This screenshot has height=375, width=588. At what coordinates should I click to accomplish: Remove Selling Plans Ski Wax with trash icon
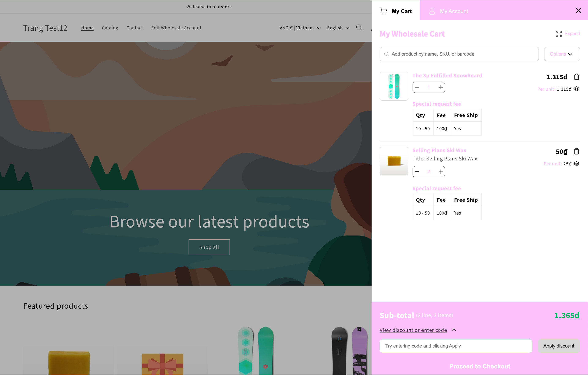point(576,152)
